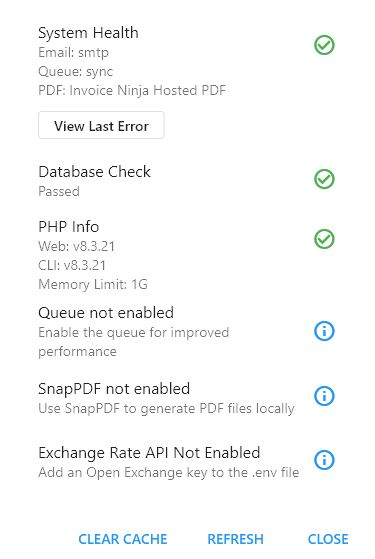The width and height of the screenshot is (375, 559).
Task: Click the SnapPDF not enabled title
Action: [x=114, y=389]
